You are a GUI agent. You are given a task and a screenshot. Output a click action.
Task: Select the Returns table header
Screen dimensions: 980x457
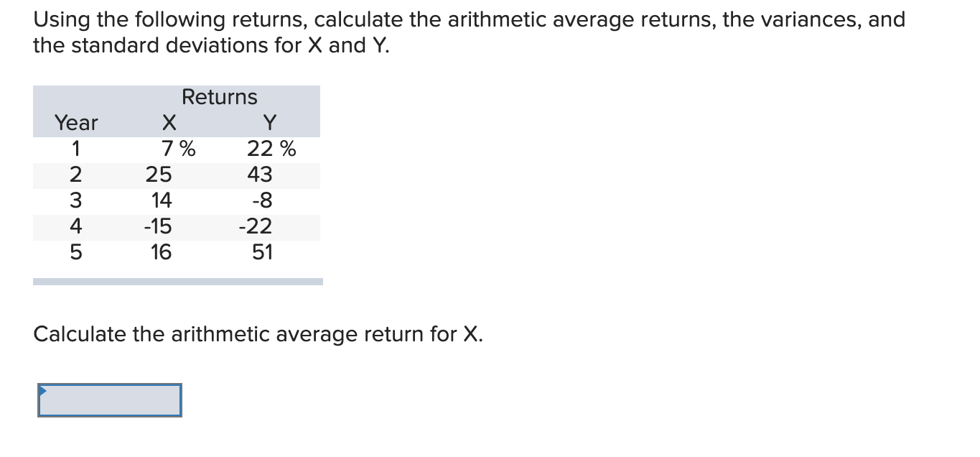click(219, 97)
